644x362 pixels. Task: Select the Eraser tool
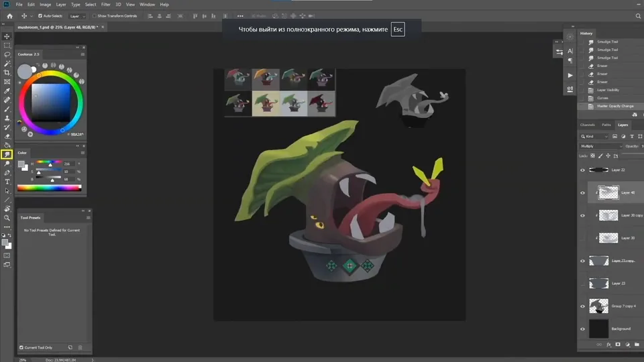point(7,136)
